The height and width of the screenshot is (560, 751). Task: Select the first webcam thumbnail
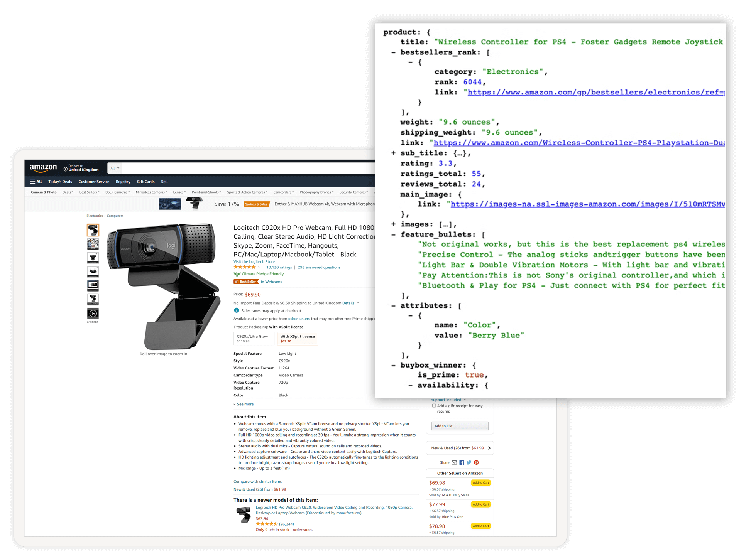point(93,230)
